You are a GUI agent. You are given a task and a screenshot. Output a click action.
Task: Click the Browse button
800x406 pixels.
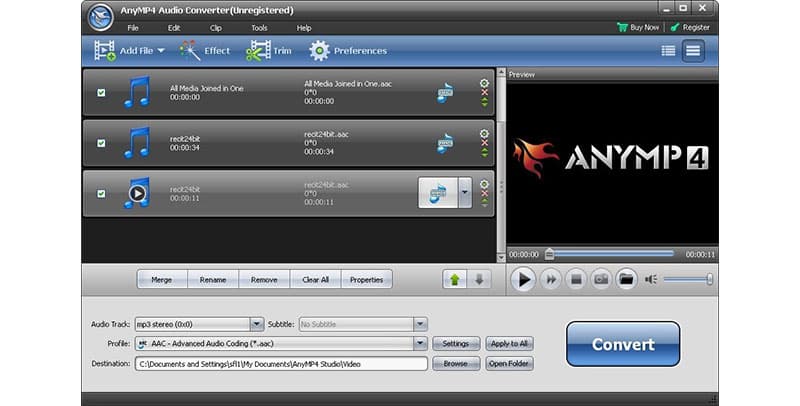tap(456, 364)
